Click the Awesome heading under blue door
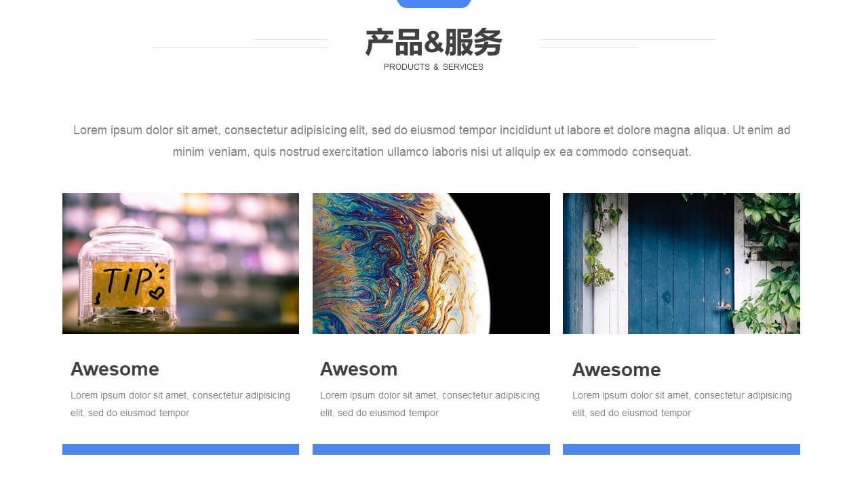868x488 pixels. click(616, 369)
